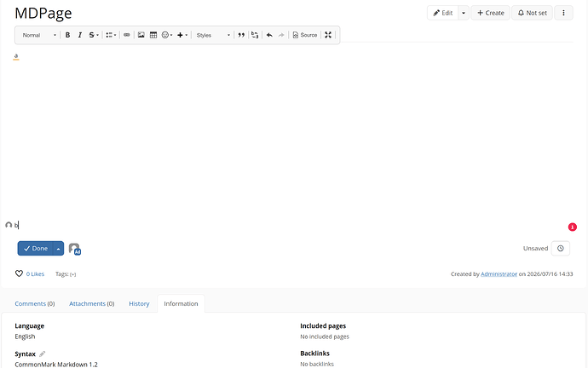The width and height of the screenshot is (588, 368).
Task: Click the Administrator avatar beside Done
Action: pyautogui.click(x=75, y=249)
